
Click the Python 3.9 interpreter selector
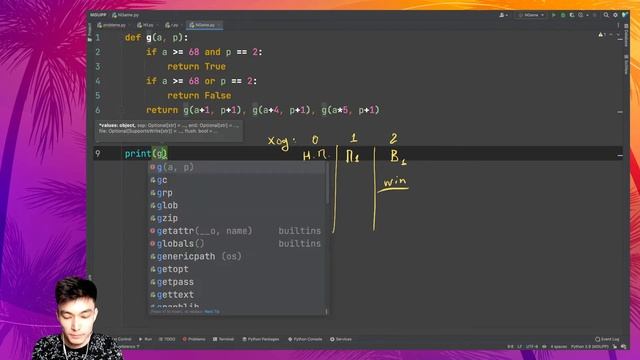point(589,347)
